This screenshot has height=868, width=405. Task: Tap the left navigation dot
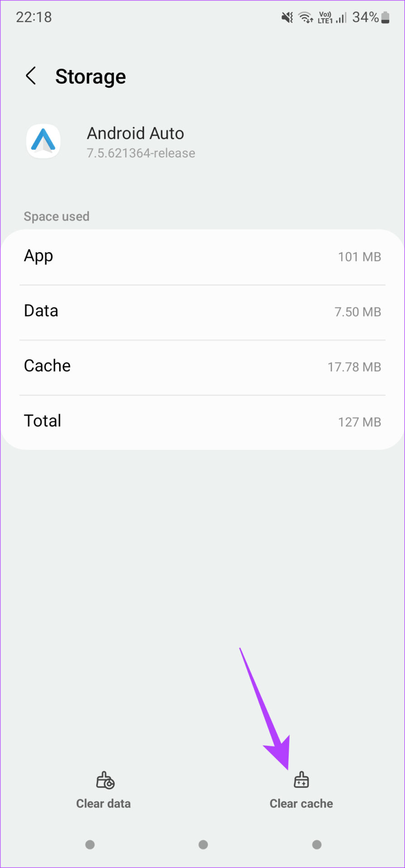(90, 844)
